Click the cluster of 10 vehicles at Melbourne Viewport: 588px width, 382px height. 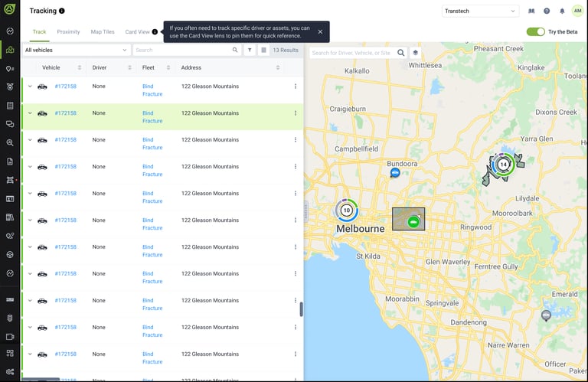tap(347, 211)
